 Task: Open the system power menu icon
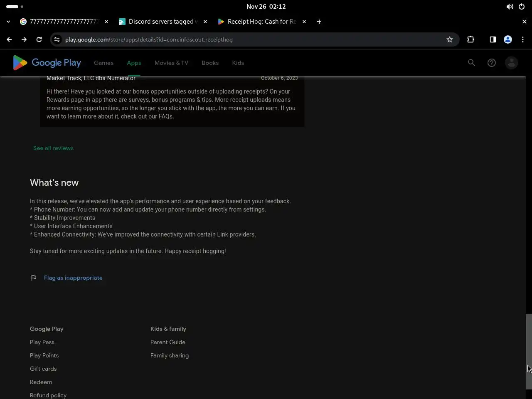click(x=522, y=7)
